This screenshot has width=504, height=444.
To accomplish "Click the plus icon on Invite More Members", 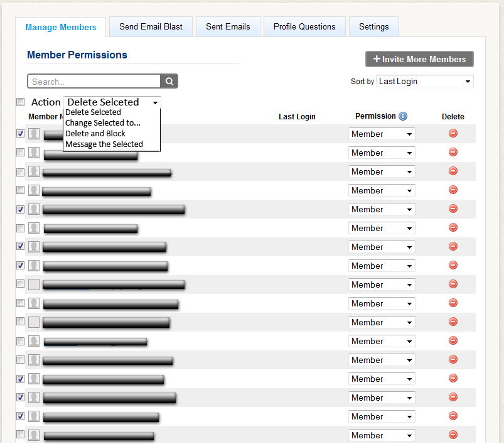I will pos(377,59).
